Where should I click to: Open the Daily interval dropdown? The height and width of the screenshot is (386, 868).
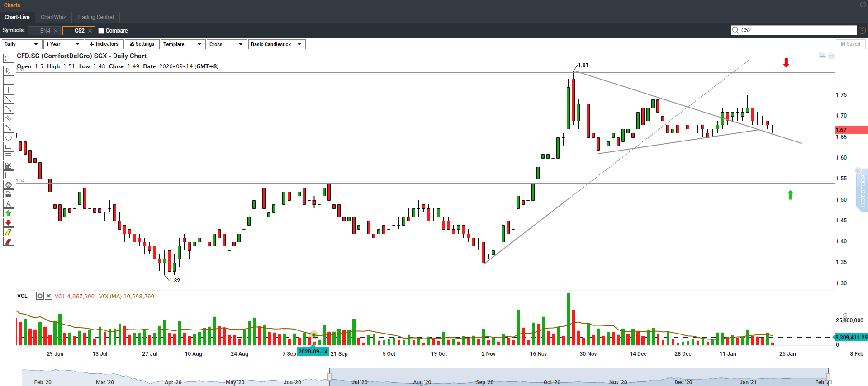[x=22, y=44]
